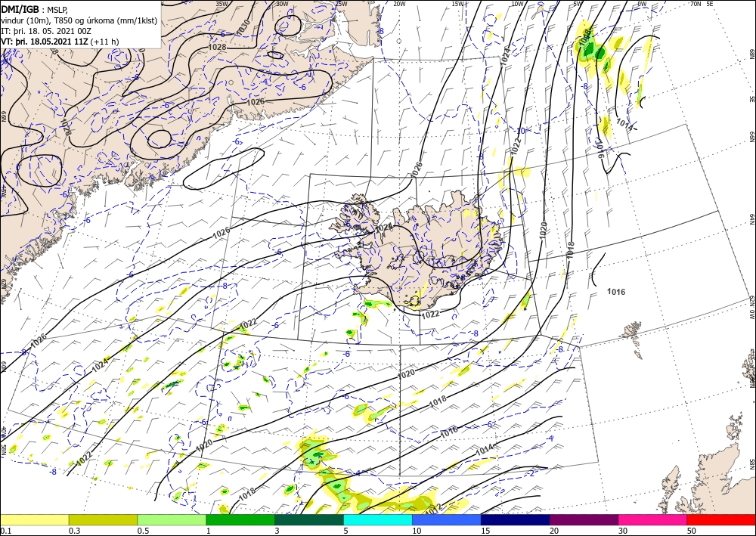Viewport: 756px width, 536px height.
Task: Select the green 1–3 mm legend band
Action: coord(240,519)
